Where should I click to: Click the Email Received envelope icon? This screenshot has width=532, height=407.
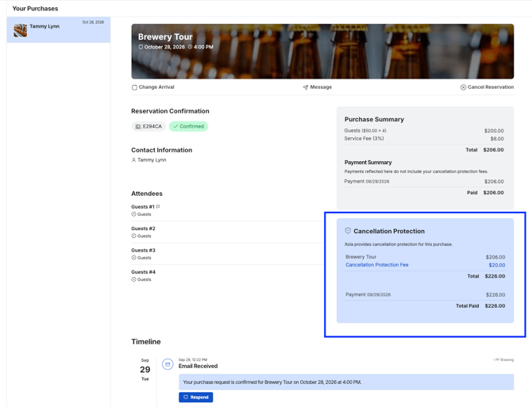(x=168, y=364)
